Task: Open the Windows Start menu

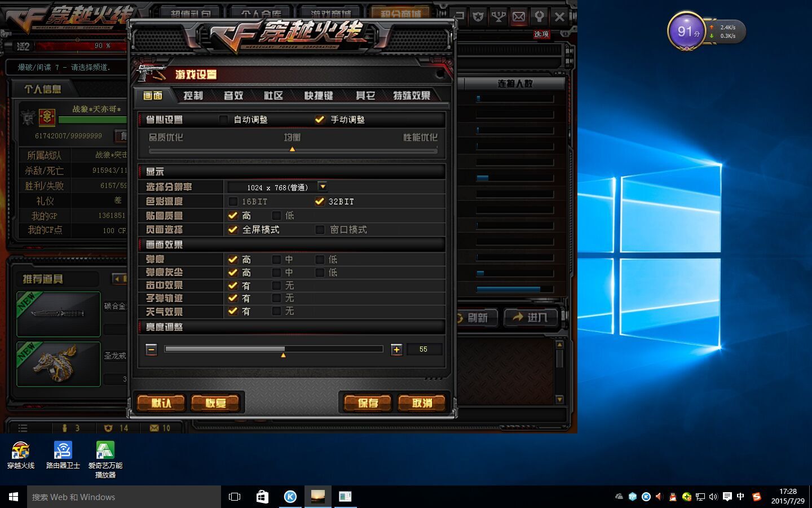Action: 14,497
